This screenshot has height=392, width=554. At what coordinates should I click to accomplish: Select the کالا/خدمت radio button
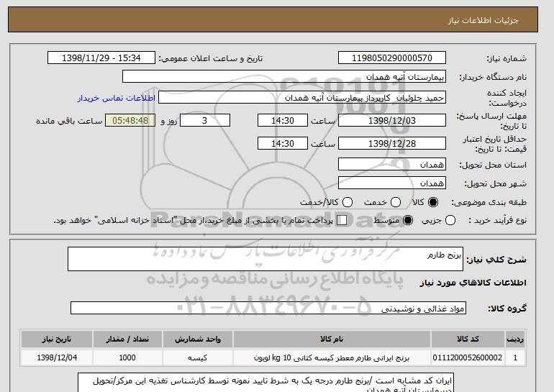coord(348,202)
